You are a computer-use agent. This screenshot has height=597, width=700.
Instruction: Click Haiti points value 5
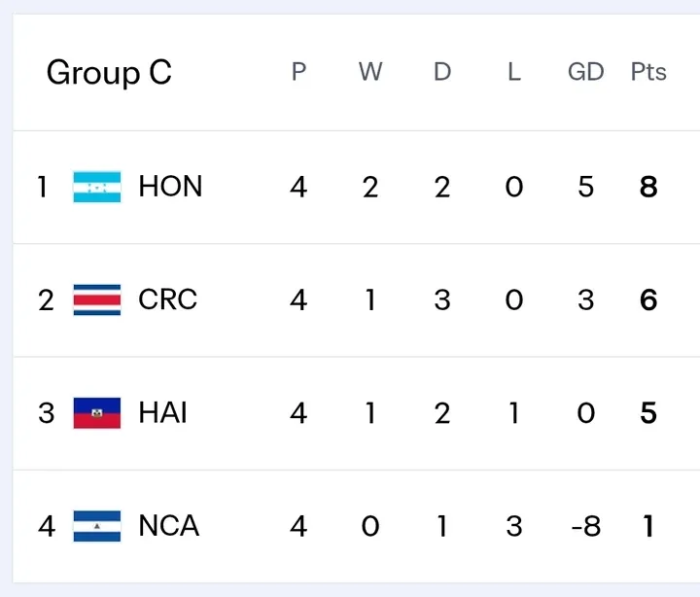648,413
